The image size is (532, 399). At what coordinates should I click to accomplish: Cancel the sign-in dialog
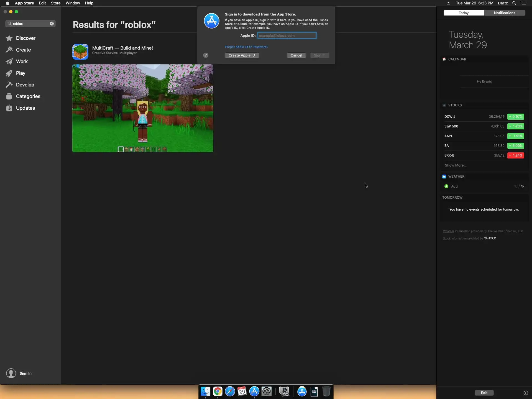click(296, 55)
